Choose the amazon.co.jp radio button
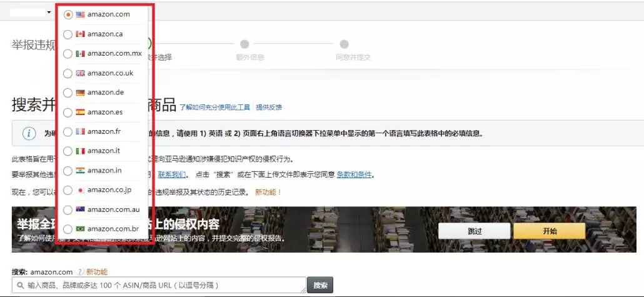This screenshot has height=297, width=644. (x=68, y=190)
